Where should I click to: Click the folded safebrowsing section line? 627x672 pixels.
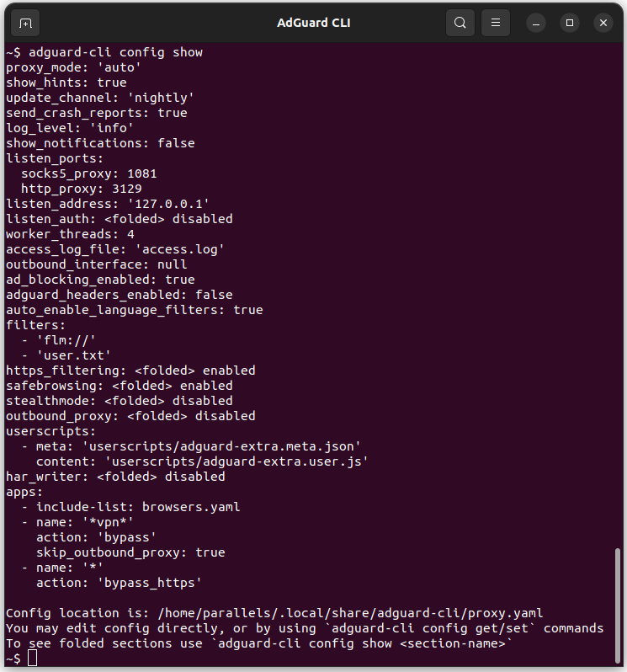pyautogui.click(x=119, y=386)
